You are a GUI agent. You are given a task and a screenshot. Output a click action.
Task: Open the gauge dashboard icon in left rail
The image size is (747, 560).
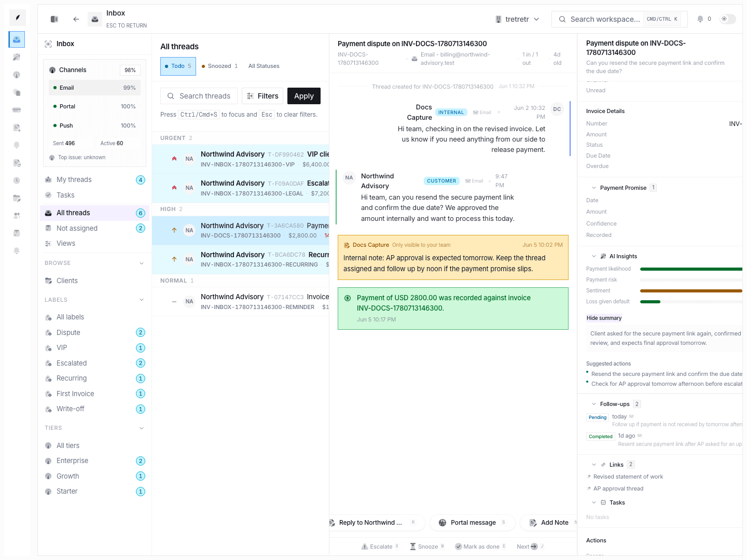[x=17, y=75]
